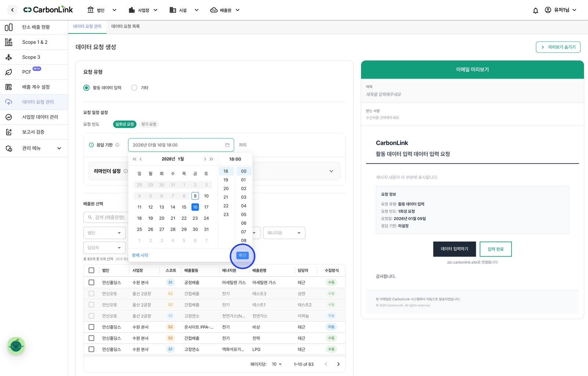The width and height of the screenshot is (588, 376).
Task: Open the notifications bell
Action: tap(535, 10)
